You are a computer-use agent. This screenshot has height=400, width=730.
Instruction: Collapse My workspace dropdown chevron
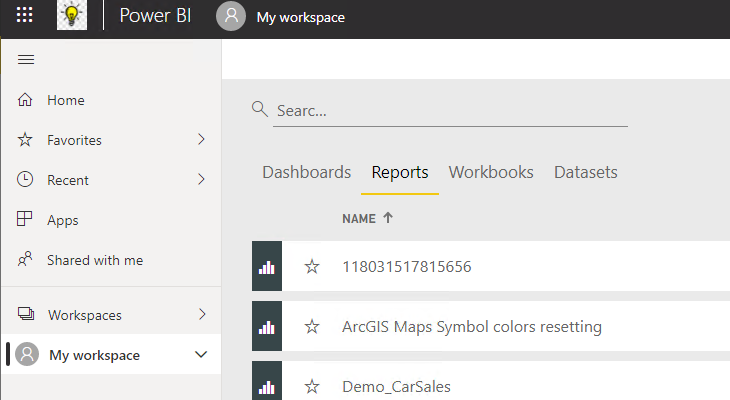coord(201,354)
